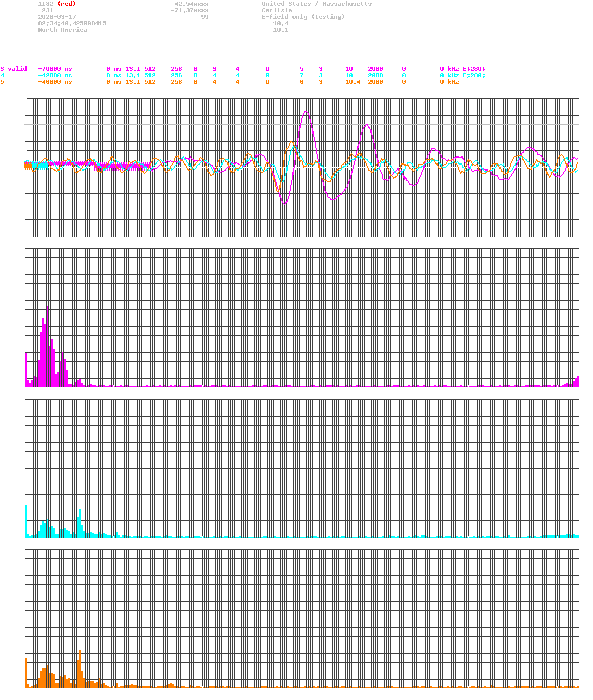Click the magenta spectrum peak near 10kHz
The height and width of the screenshot is (700, 593).
47,346
